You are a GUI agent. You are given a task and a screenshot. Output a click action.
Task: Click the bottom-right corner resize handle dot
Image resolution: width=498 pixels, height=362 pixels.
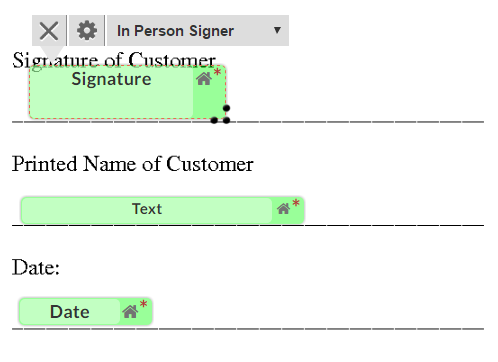point(226,120)
